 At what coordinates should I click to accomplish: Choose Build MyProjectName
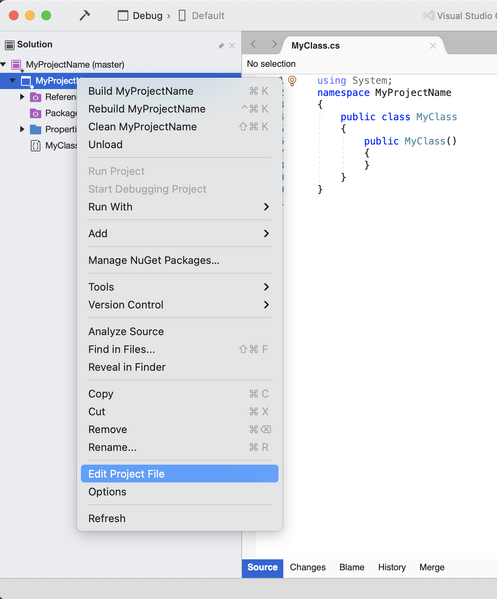tap(180, 91)
